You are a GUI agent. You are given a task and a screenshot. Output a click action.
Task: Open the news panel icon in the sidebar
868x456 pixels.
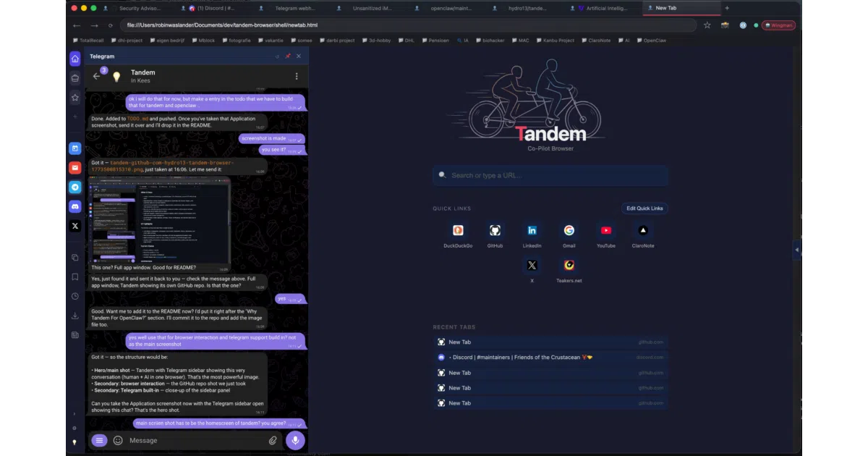click(75, 334)
